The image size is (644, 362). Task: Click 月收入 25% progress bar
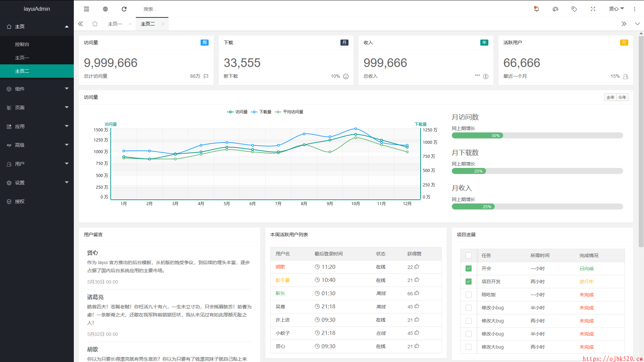[537, 206]
